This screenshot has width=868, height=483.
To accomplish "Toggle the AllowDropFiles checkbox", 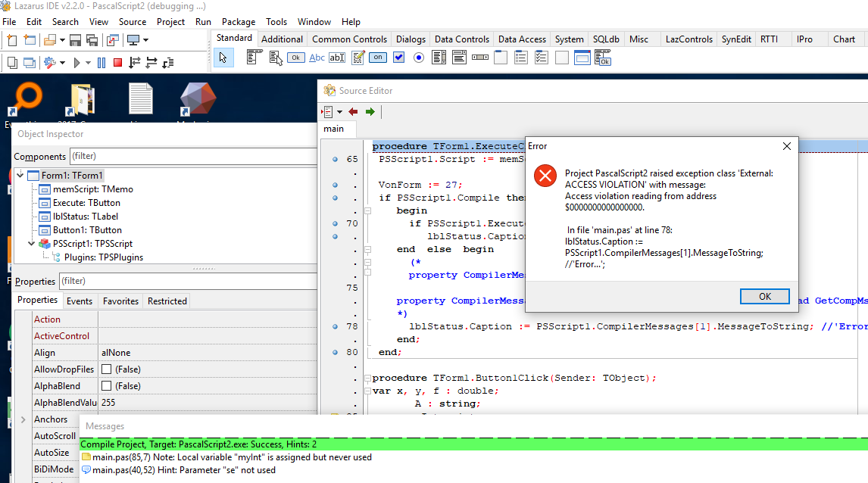I will pos(106,369).
